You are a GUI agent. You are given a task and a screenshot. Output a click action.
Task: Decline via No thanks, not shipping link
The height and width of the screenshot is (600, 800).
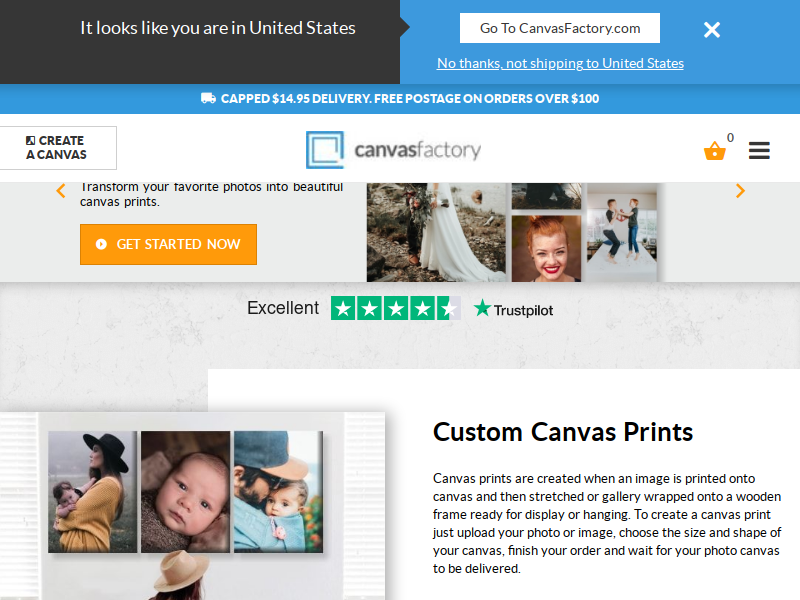(x=560, y=63)
